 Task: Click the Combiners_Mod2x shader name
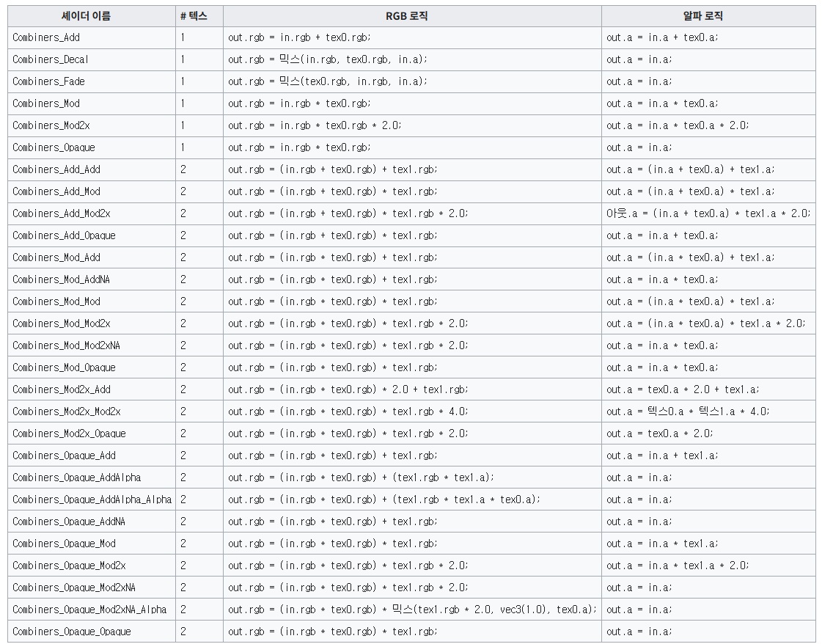pos(51,125)
